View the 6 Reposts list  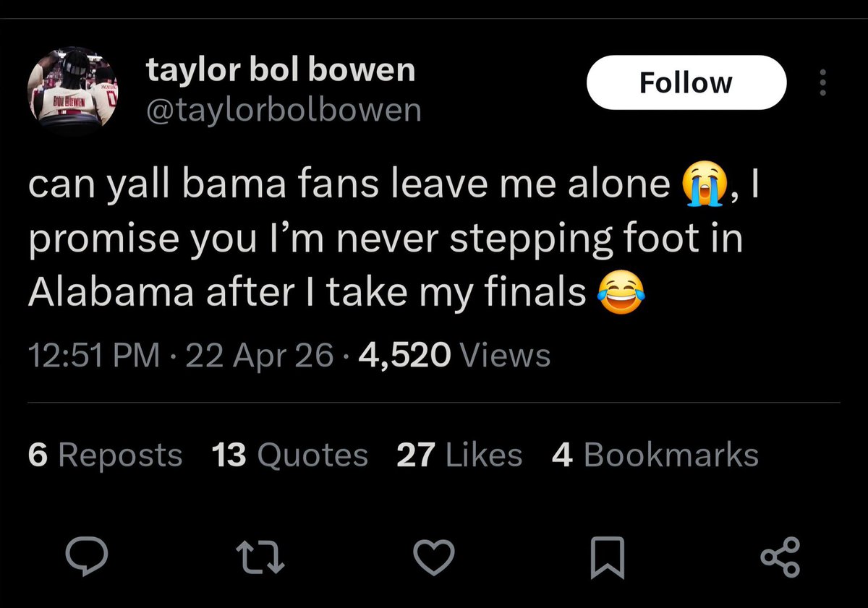[x=106, y=455]
